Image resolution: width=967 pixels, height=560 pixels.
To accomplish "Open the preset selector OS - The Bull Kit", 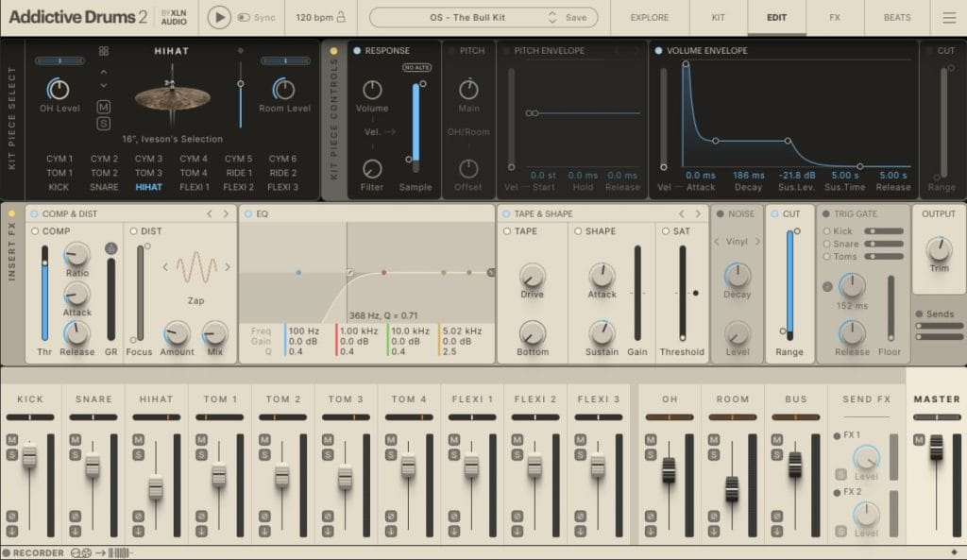I will [x=467, y=17].
